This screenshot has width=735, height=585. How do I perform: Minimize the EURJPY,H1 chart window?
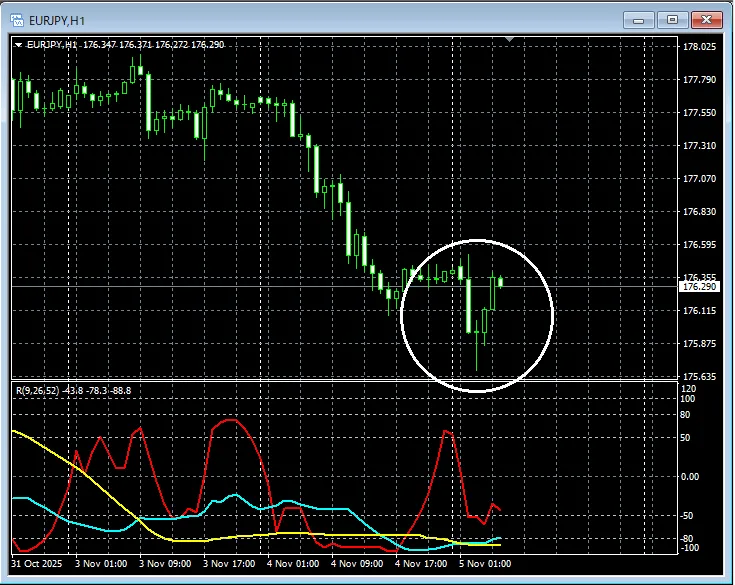click(x=638, y=20)
